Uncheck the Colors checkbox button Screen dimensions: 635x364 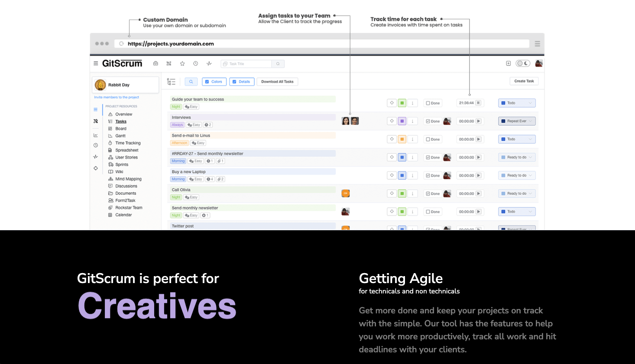[214, 81]
